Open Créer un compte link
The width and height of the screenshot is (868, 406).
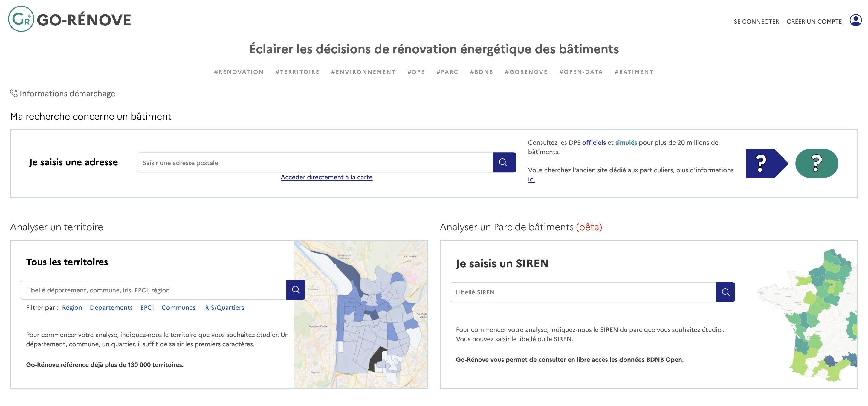(x=814, y=22)
